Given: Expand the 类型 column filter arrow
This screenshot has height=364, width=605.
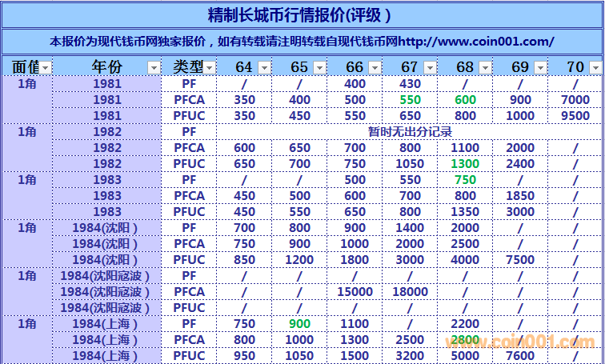Looking at the screenshot, I should pos(210,68).
